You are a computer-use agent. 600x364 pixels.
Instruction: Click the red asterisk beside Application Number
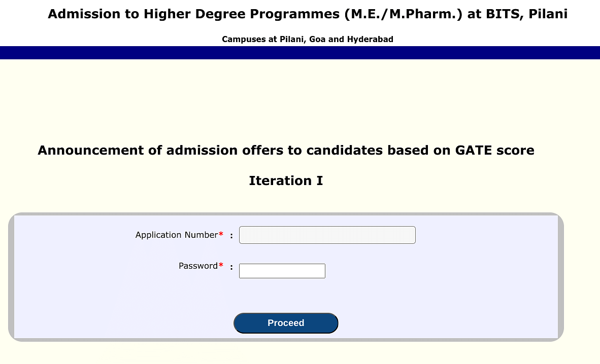221,234
